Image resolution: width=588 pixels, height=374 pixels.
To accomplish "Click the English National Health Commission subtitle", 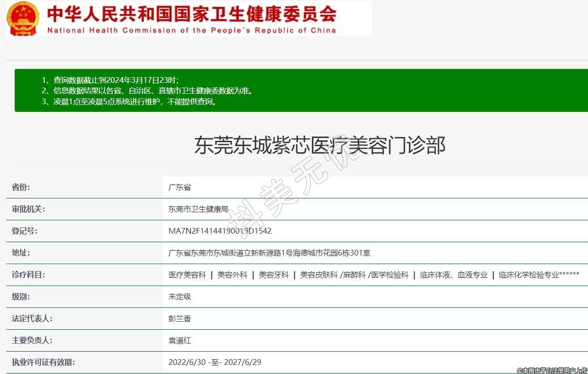I will point(191,30).
